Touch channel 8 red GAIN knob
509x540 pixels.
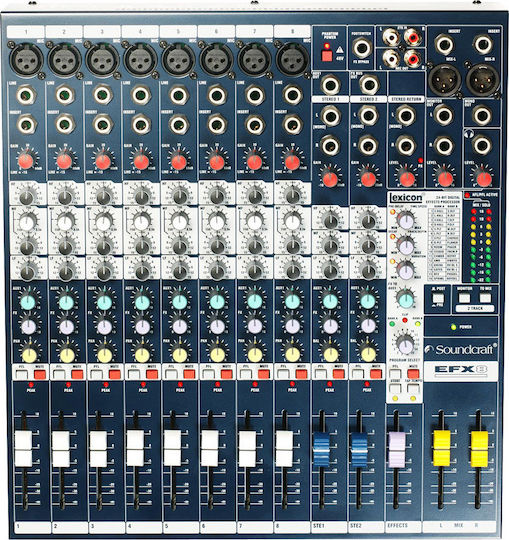pos(292,162)
